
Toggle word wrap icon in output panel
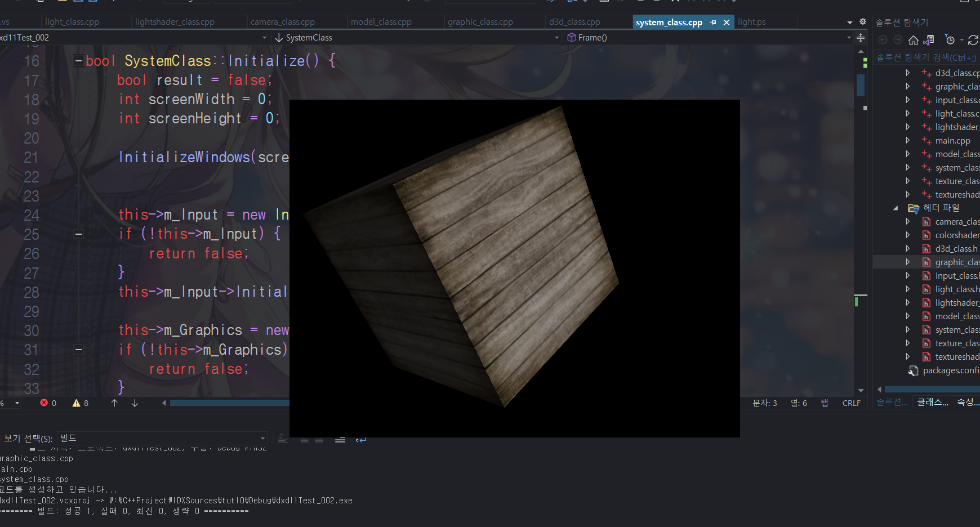(x=361, y=439)
